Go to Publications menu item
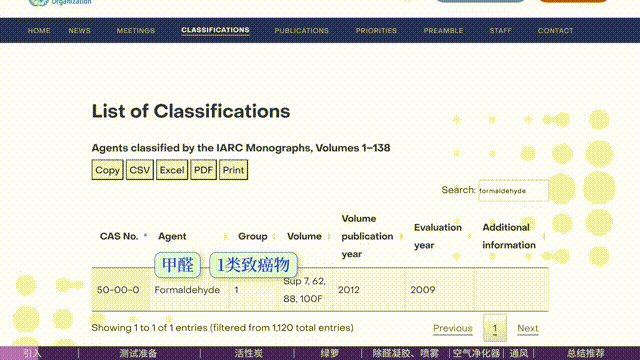640x360 pixels. coord(301,31)
